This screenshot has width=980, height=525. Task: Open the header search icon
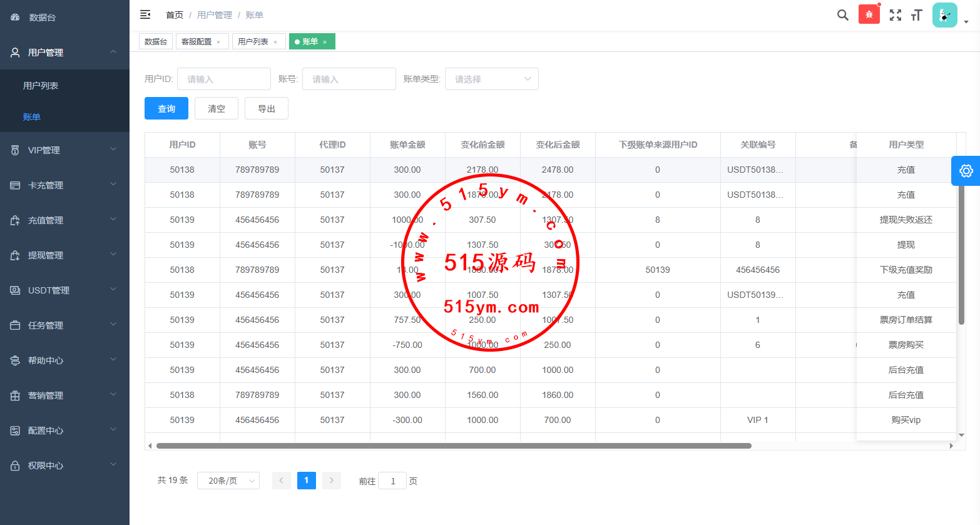[842, 15]
